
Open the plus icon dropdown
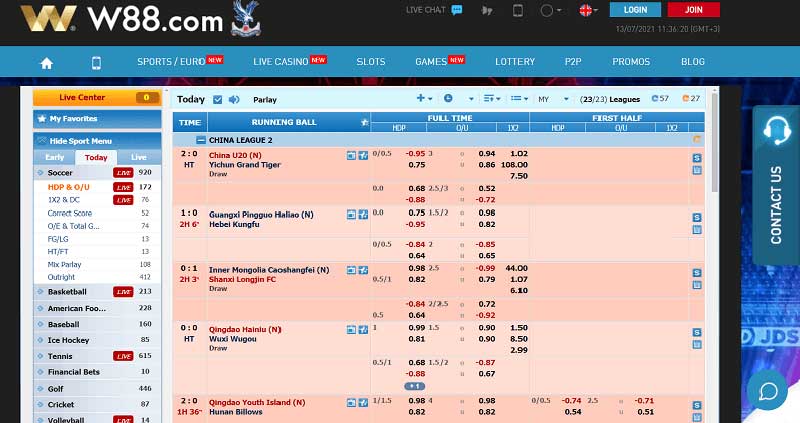click(x=424, y=98)
